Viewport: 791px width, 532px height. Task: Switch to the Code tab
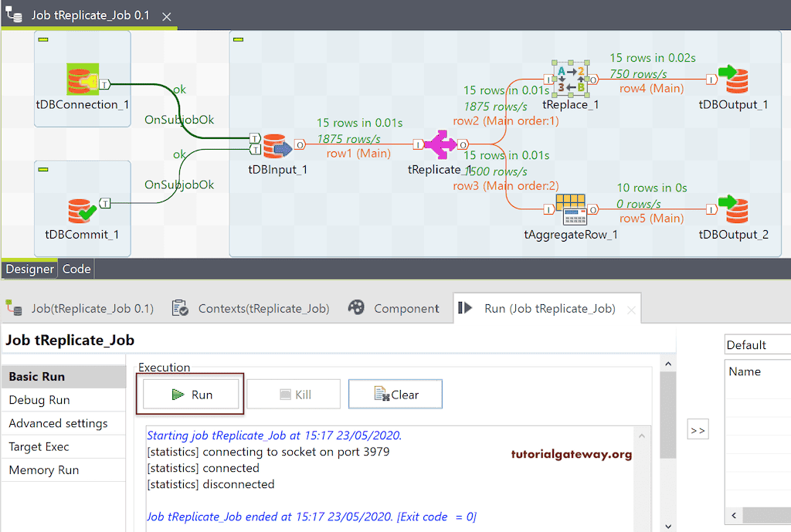coord(76,269)
